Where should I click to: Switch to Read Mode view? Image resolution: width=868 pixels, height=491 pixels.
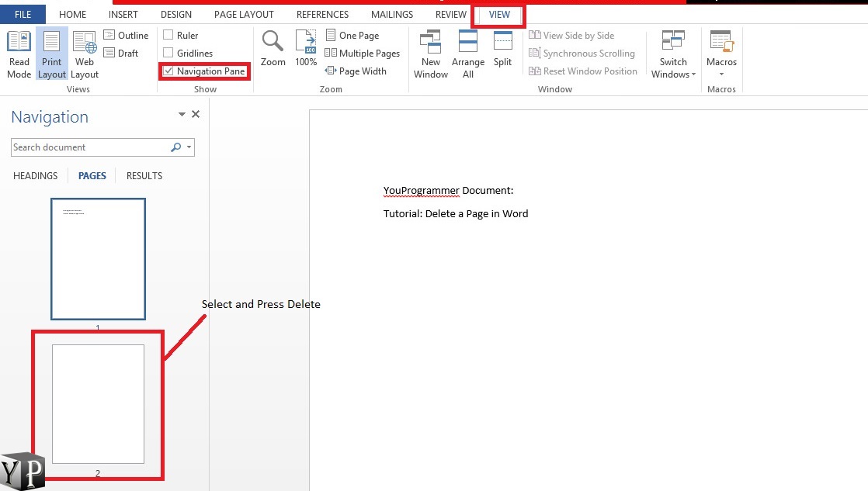tap(19, 54)
